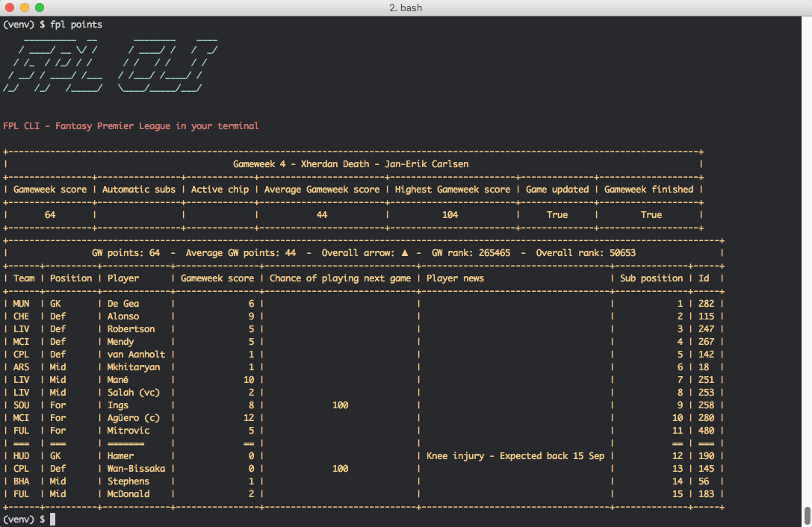This screenshot has width=812, height=527.
Task: Click player name 'Mané'
Action: pyautogui.click(x=117, y=380)
